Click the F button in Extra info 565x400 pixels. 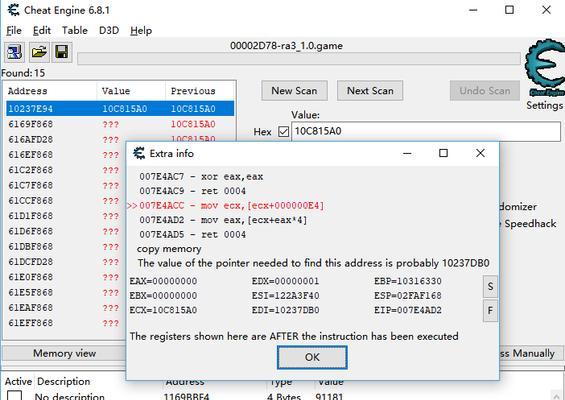point(490,311)
